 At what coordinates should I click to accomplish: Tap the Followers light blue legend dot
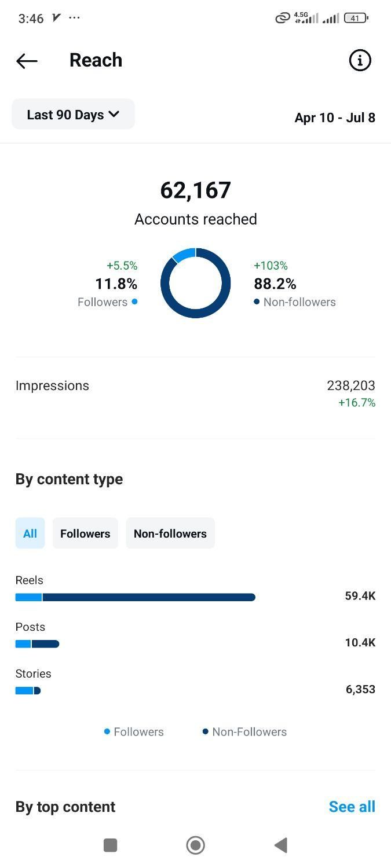click(107, 732)
